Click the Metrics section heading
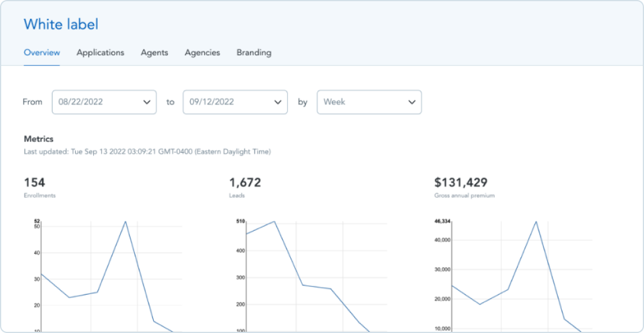This screenshot has height=333, width=644. click(x=38, y=139)
